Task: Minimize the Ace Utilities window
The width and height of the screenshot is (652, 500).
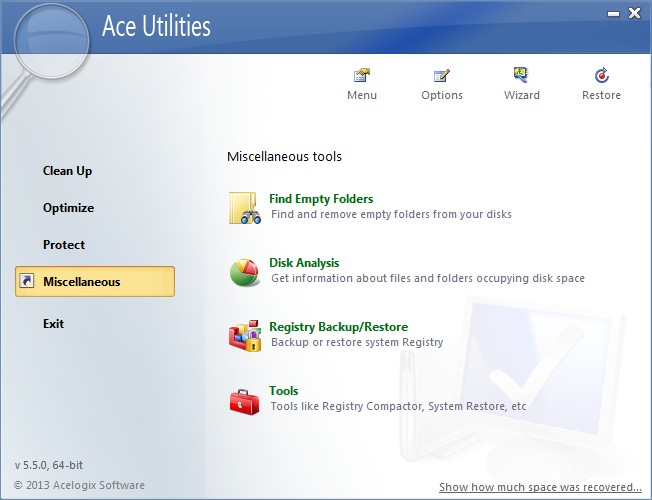Action: 613,14
